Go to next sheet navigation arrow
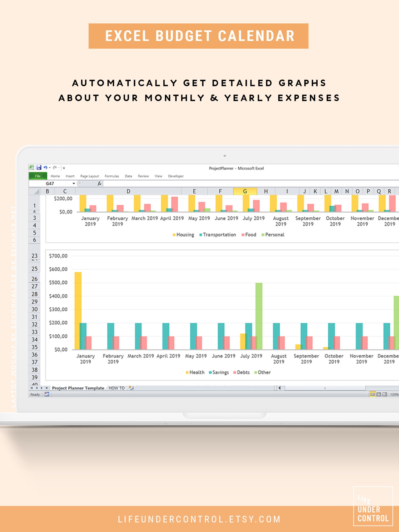399x532 pixels. (x=42, y=388)
